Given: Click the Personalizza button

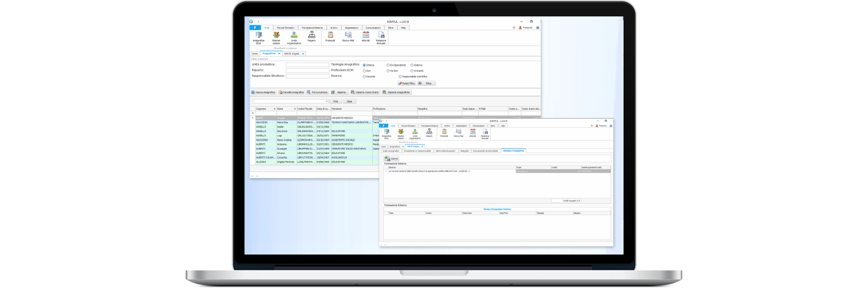Looking at the screenshot, I should [318, 92].
